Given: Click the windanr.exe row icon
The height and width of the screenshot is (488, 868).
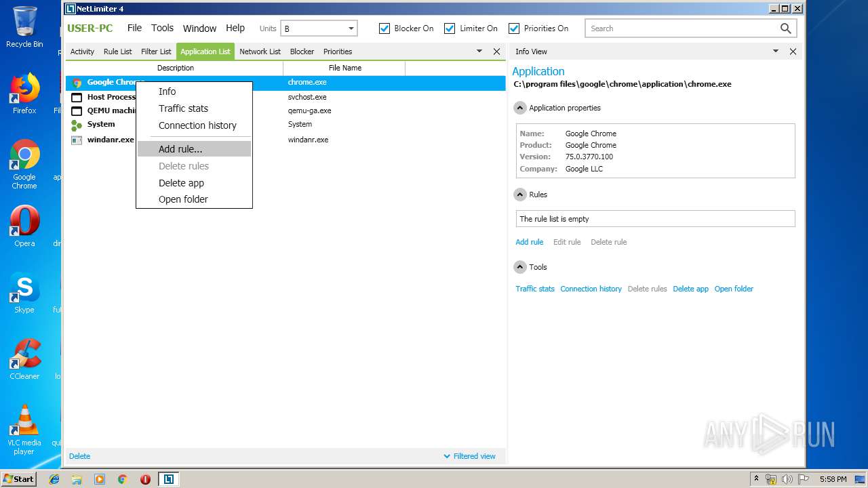Looking at the screenshot, I should (x=77, y=140).
